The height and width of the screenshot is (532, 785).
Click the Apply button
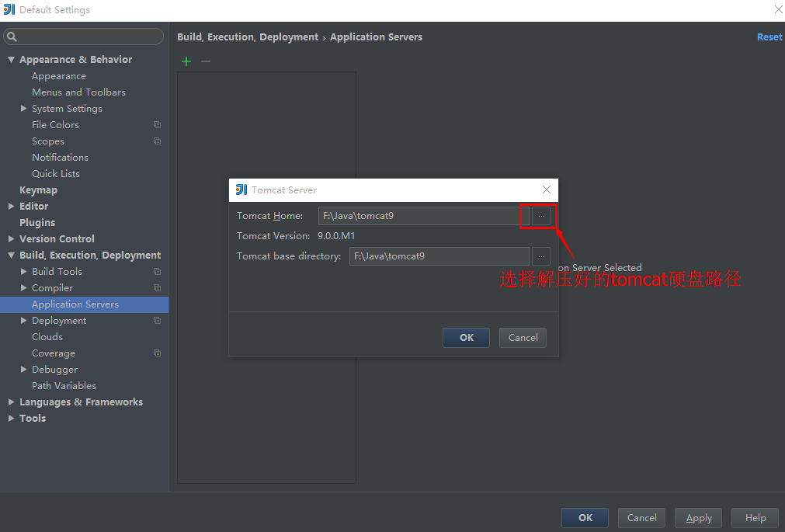pyautogui.click(x=698, y=518)
